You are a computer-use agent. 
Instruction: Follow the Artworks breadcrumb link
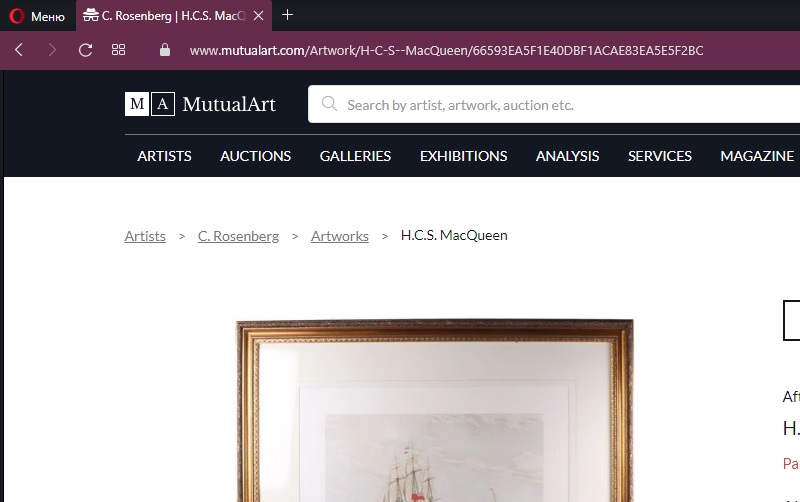(x=340, y=236)
